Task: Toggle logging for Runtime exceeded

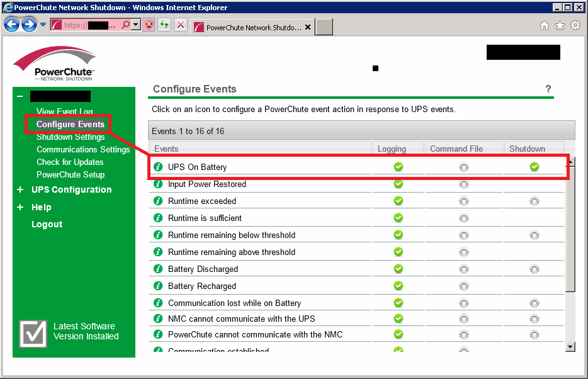Action: tap(399, 201)
